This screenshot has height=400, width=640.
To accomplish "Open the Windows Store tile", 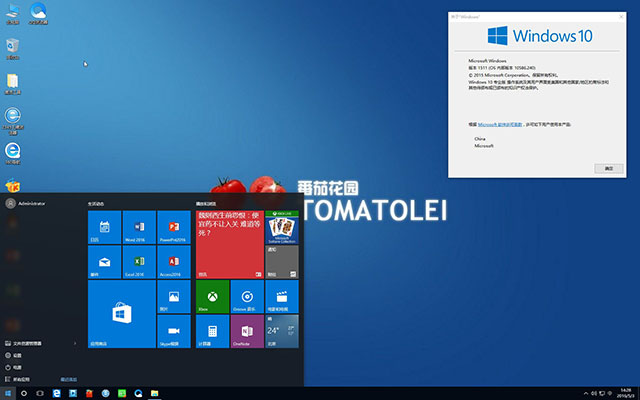I will coord(120,313).
